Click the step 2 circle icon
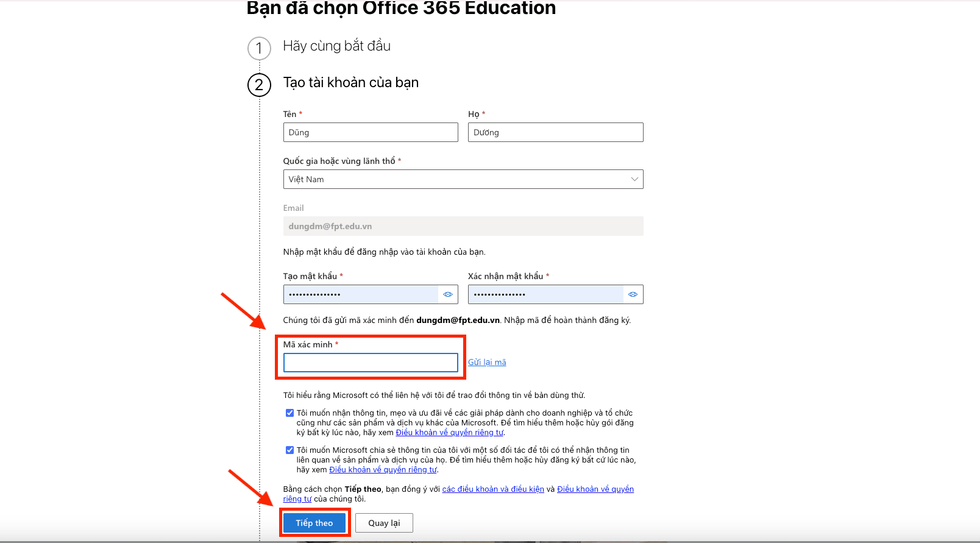980x543 pixels. [259, 85]
